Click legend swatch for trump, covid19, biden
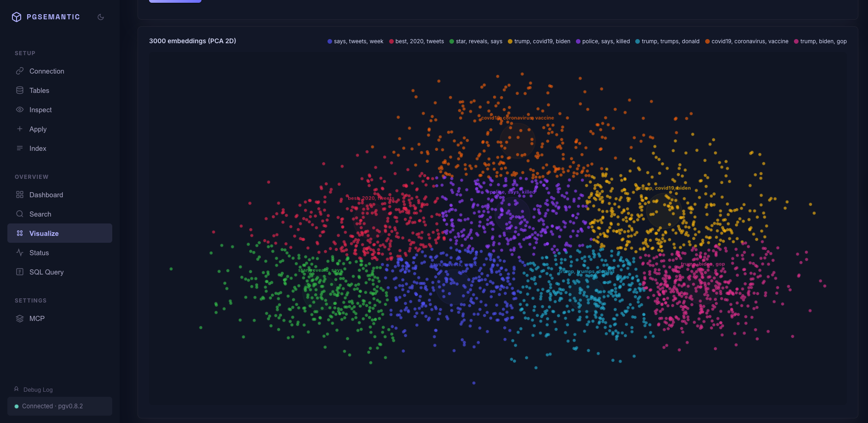Viewport: 868px width, 423px height. tap(510, 41)
